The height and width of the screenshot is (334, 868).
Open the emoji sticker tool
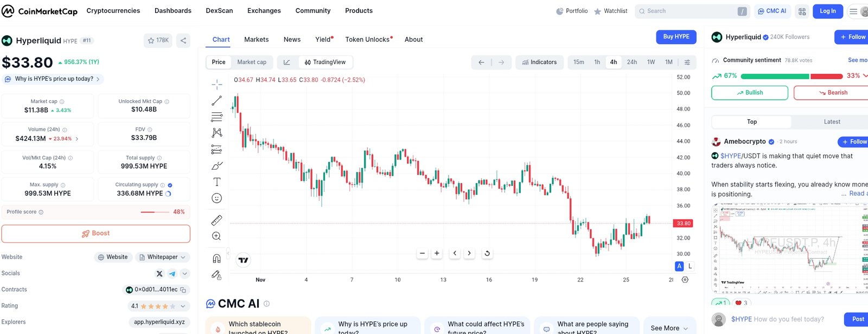216,198
